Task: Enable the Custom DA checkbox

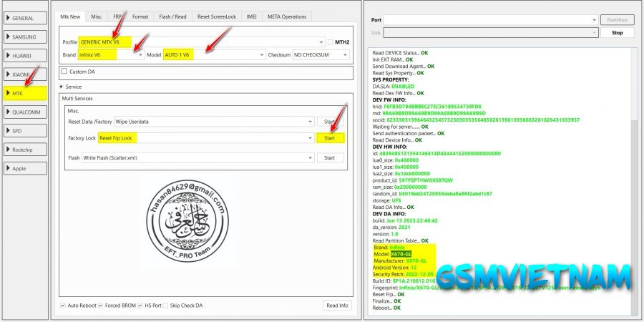Action: pyautogui.click(x=64, y=71)
